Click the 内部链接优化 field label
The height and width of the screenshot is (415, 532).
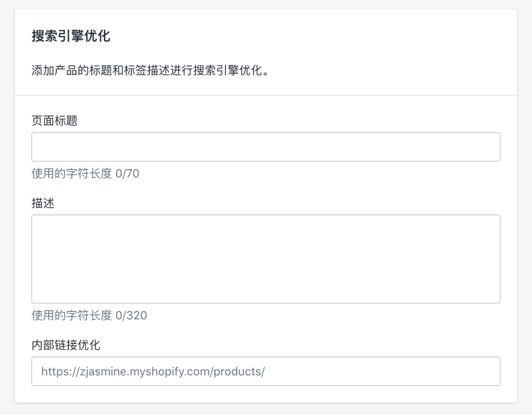pyautogui.click(x=66, y=345)
